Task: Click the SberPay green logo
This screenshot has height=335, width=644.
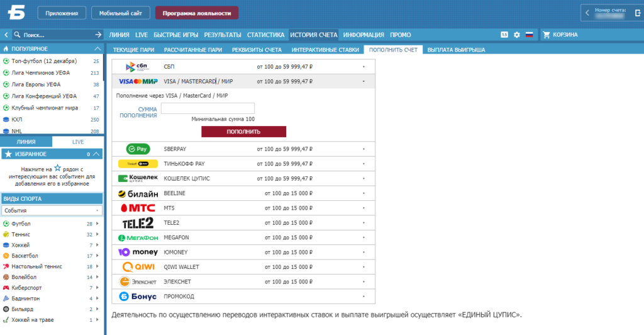Action: (x=138, y=149)
